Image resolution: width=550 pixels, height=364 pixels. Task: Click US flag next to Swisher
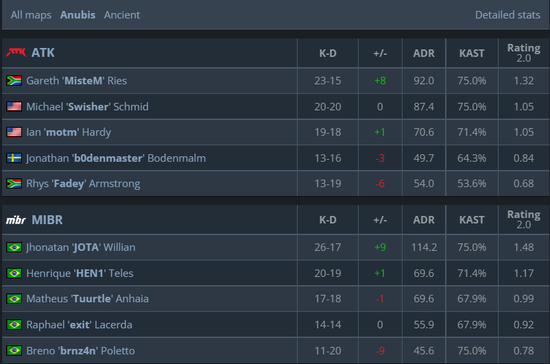point(14,107)
